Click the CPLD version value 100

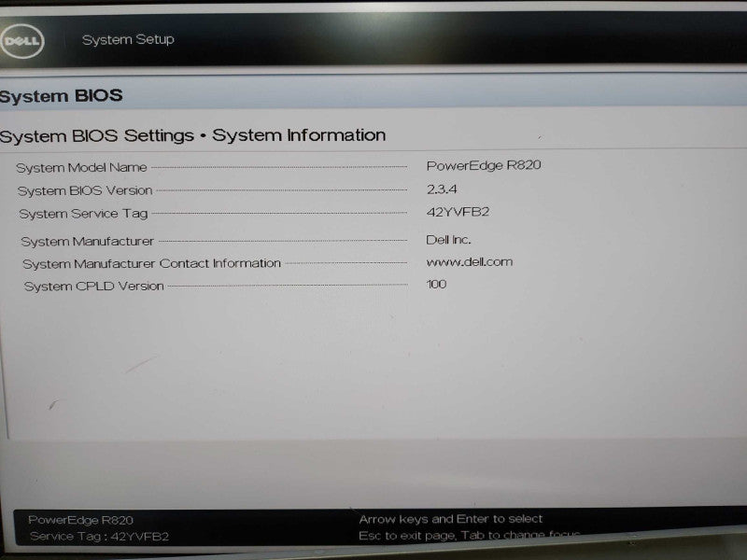(x=436, y=285)
